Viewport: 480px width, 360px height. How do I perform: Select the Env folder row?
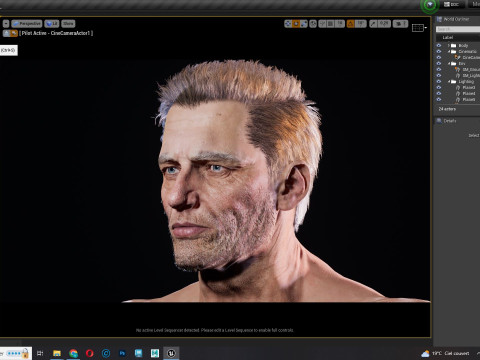pos(458,64)
